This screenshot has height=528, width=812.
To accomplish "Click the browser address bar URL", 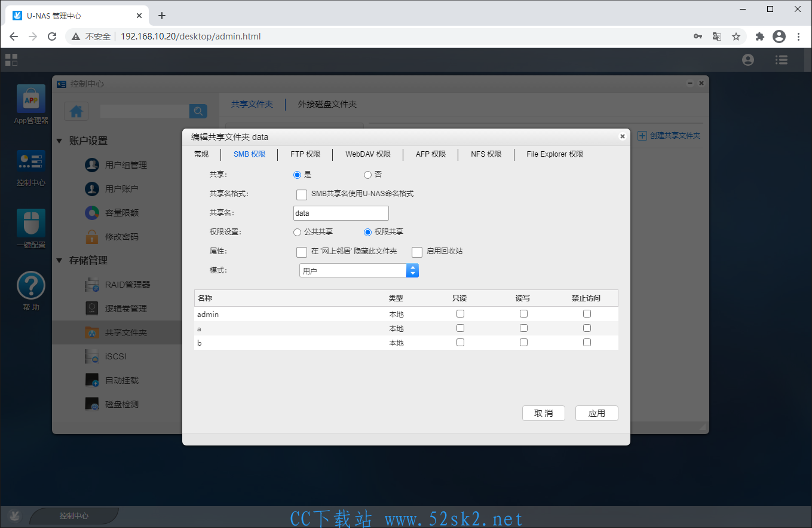I will click(x=191, y=36).
